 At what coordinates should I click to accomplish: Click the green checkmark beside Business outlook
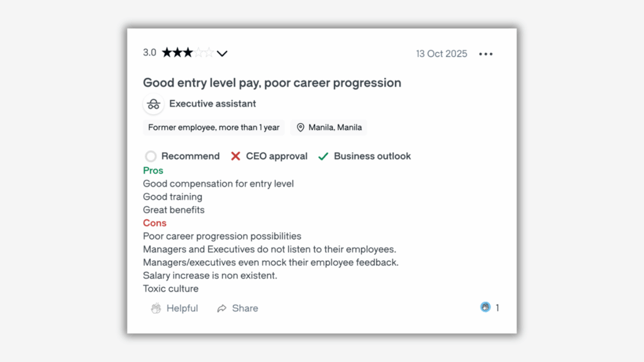pos(323,156)
